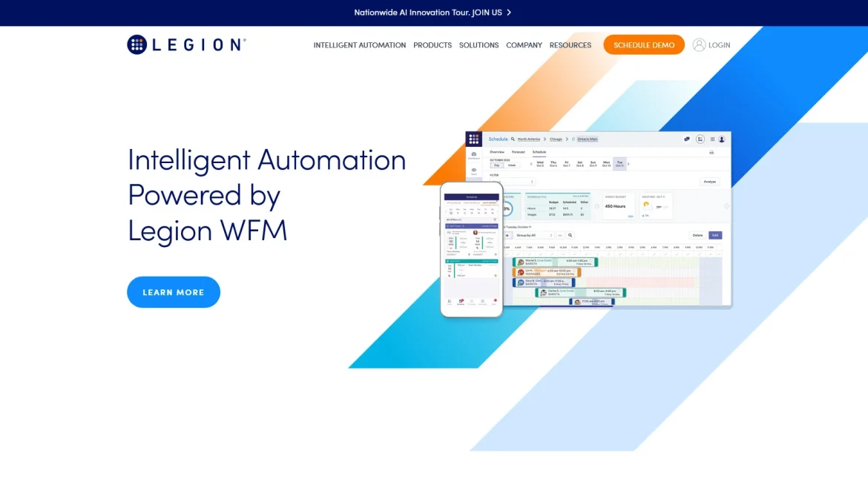Open the apps grid icon in the mockup header
The height and width of the screenshot is (482, 868).
tap(712, 139)
